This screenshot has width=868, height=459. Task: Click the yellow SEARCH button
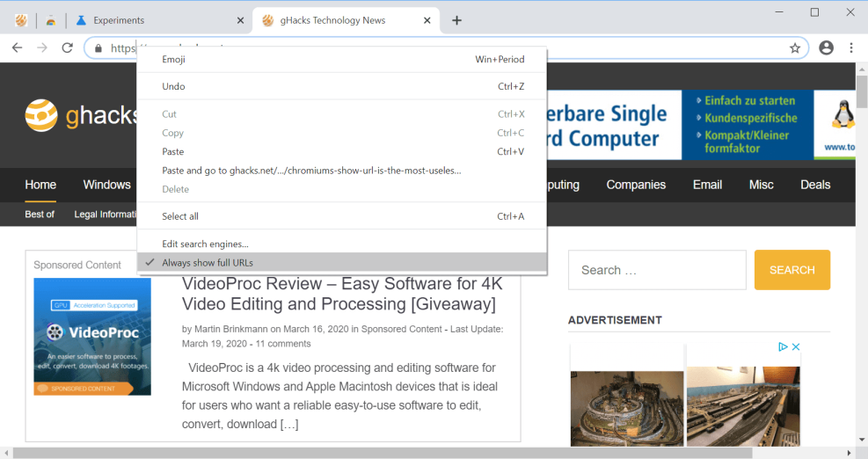(x=792, y=270)
